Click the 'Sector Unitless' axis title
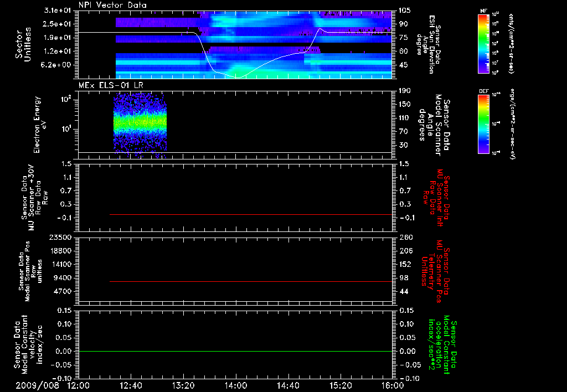This screenshot has width=567, height=392. (x=23, y=44)
